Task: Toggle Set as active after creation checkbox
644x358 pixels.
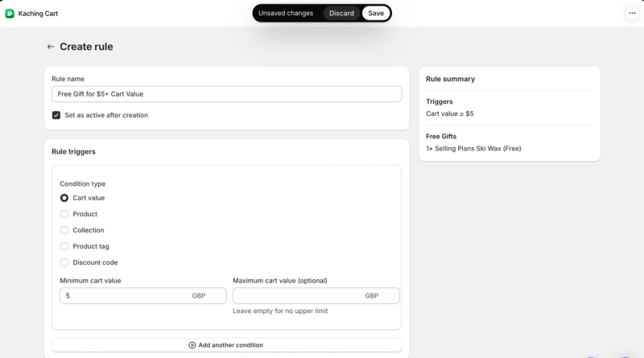Action: tap(56, 115)
